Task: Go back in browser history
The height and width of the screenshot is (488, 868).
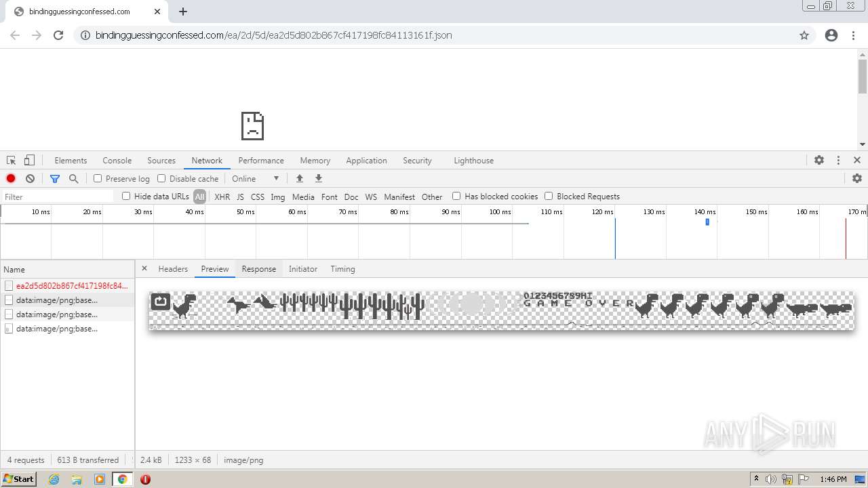Action: click(x=15, y=35)
